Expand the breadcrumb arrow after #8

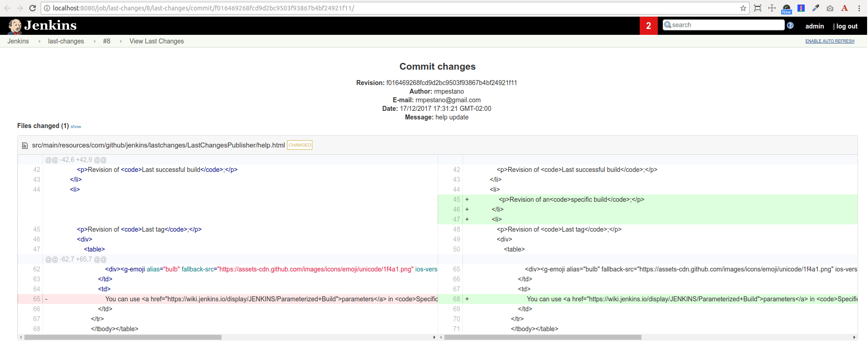click(x=121, y=41)
